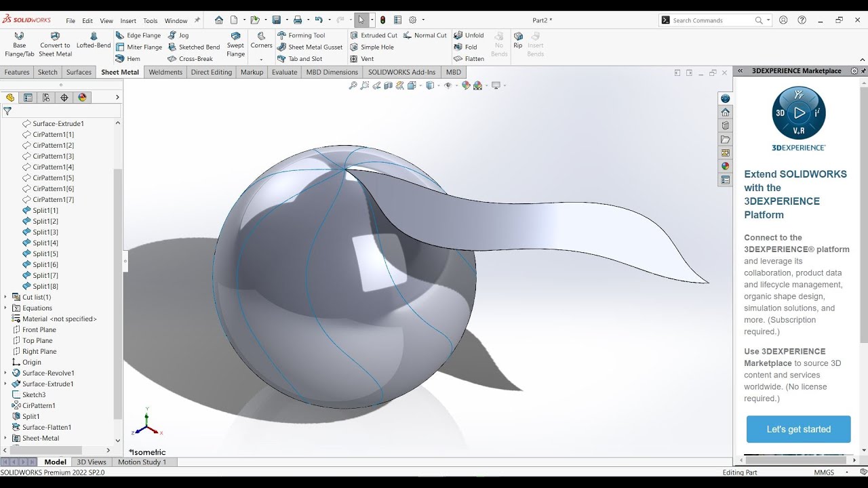Select the Sketched Bend tool
The height and width of the screenshot is (488, 868).
(x=194, y=47)
